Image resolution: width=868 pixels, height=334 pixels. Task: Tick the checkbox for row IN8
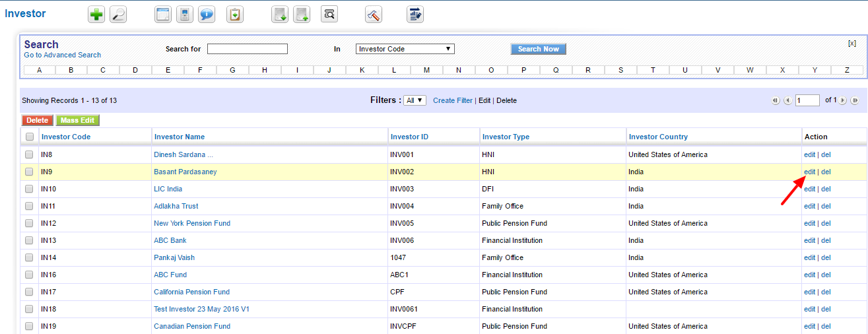tap(29, 154)
